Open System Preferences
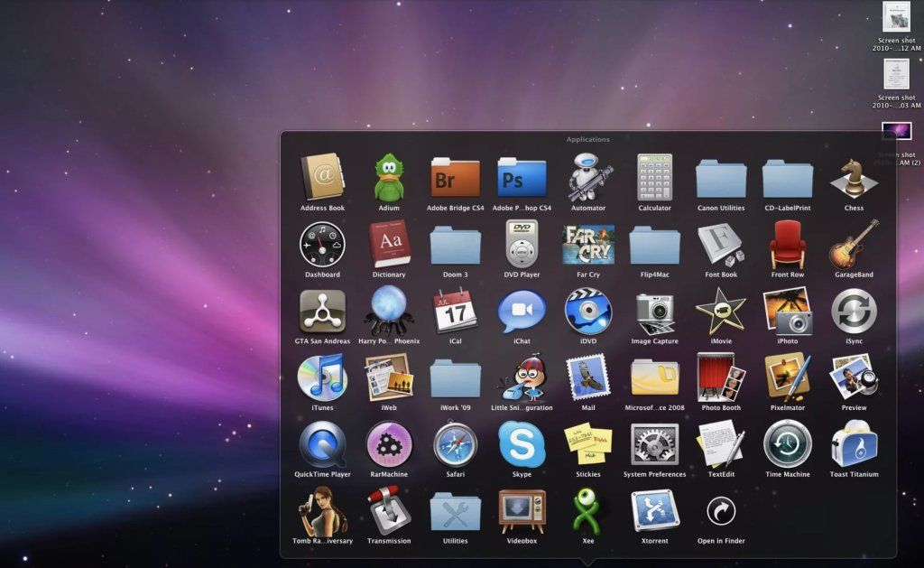Viewport: 924px width, 568px height. coord(655,444)
